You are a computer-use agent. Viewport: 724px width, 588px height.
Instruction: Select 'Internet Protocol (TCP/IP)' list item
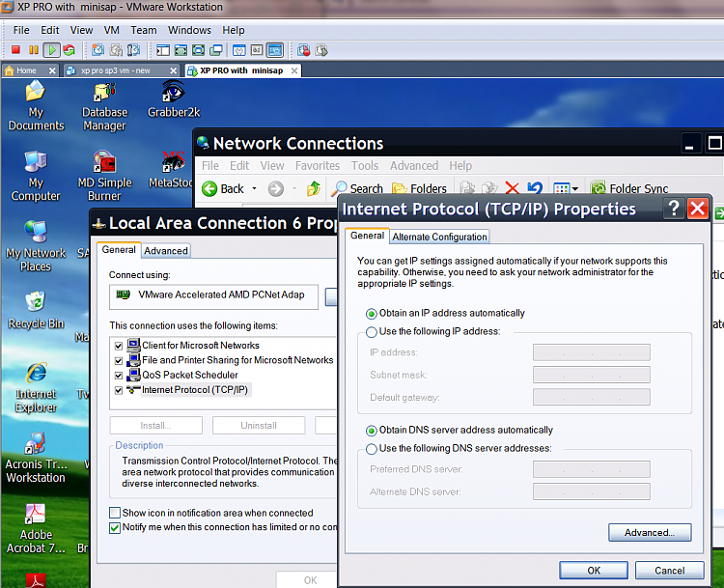[194, 390]
